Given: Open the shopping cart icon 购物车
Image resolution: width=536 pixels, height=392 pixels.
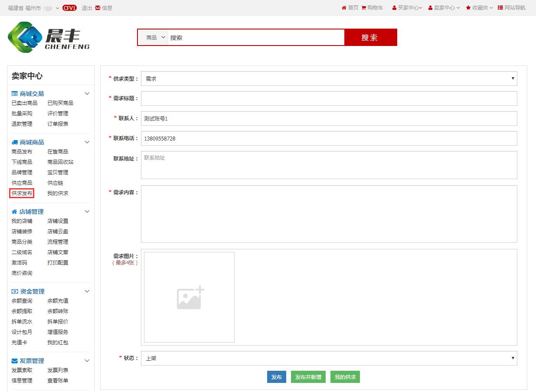Looking at the screenshot, I should (x=363, y=8).
